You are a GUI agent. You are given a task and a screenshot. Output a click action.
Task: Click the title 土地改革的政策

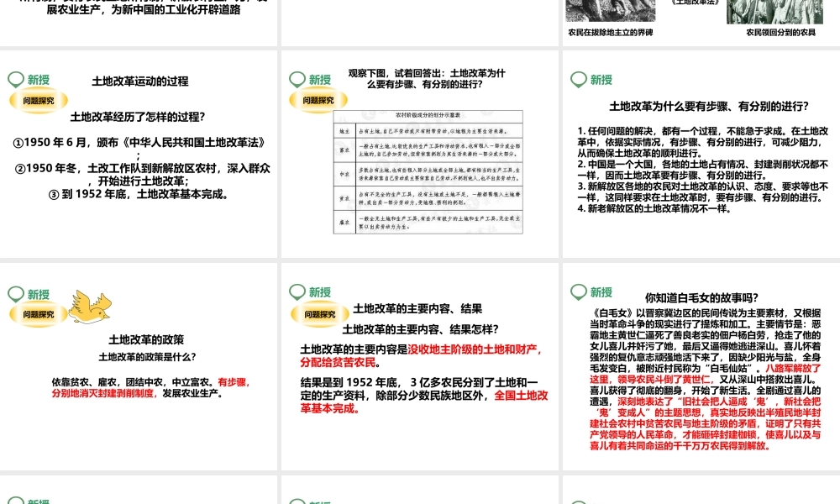point(146,339)
